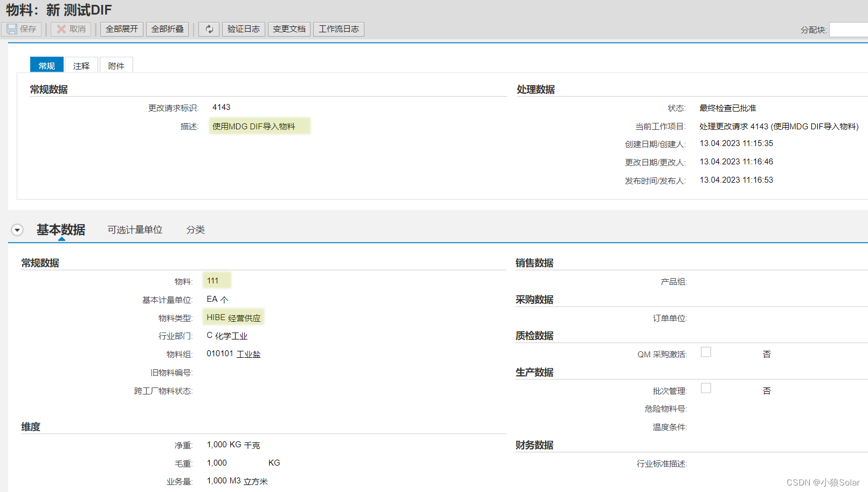This screenshot has height=492, width=868.
Task: Select the 基本数据 section tab
Action: [61, 230]
